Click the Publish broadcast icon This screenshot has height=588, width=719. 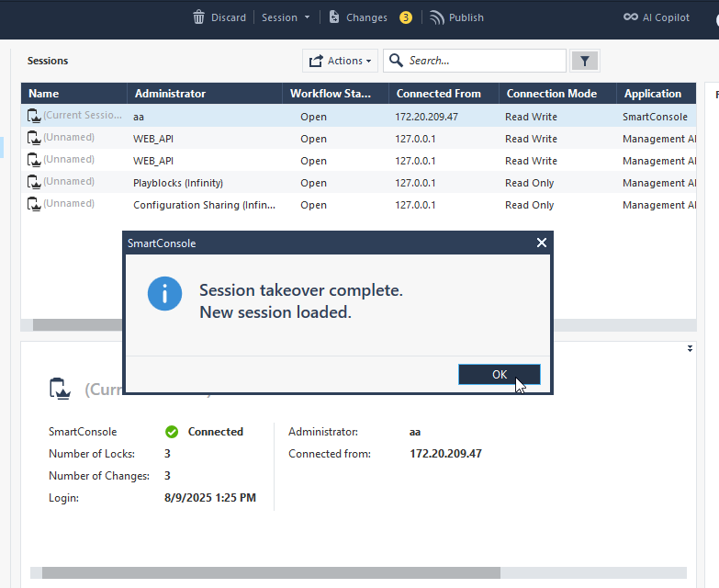click(437, 17)
